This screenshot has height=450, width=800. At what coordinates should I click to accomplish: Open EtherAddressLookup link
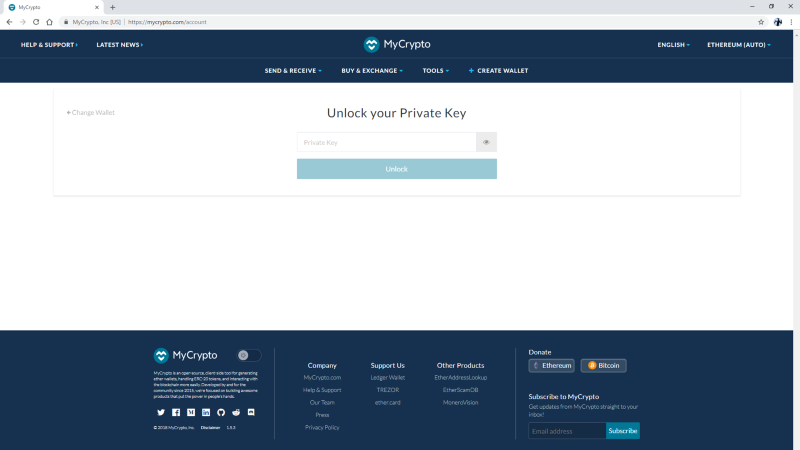pyautogui.click(x=461, y=378)
